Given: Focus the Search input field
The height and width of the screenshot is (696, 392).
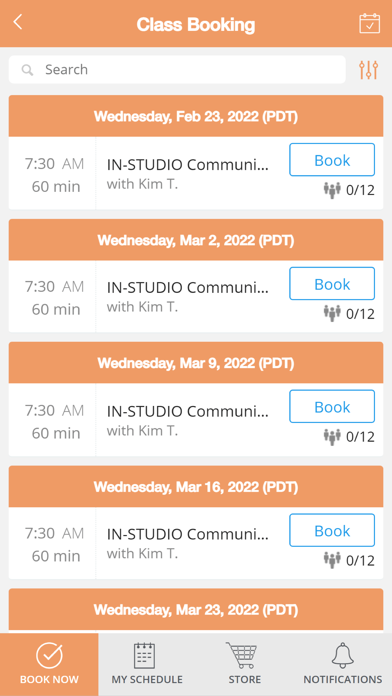Looking at the screenshot, I should coord(177,70).
